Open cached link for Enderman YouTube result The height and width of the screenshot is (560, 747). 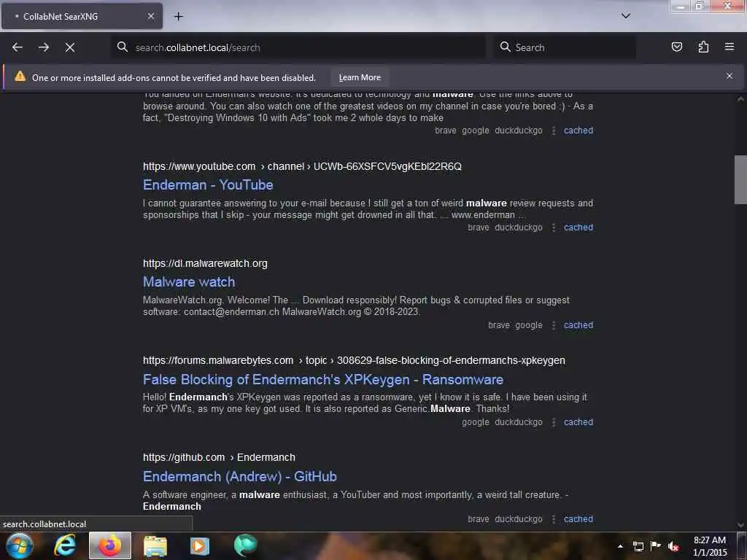[x=578, y=227]
